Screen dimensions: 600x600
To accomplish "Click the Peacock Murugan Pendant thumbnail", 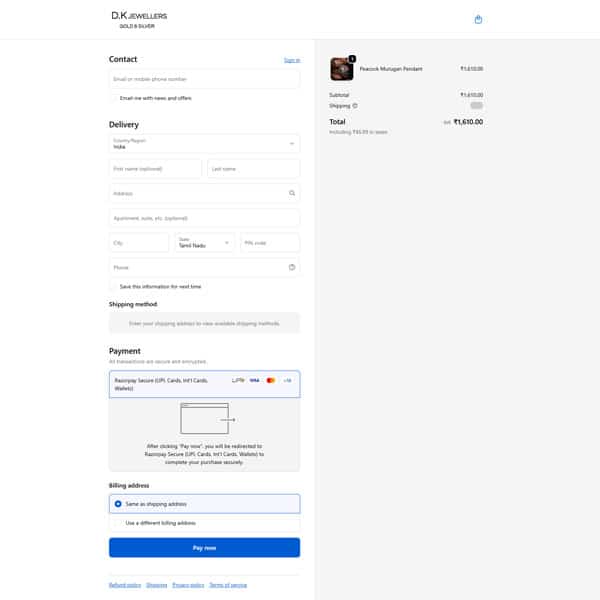I will pyautogui.click(x=341, y=69).
